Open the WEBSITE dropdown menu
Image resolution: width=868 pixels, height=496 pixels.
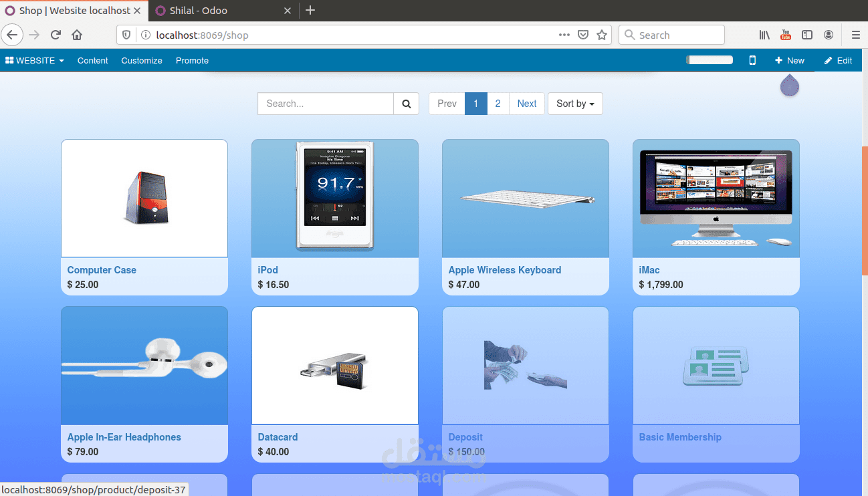click(x=34, y=60)
